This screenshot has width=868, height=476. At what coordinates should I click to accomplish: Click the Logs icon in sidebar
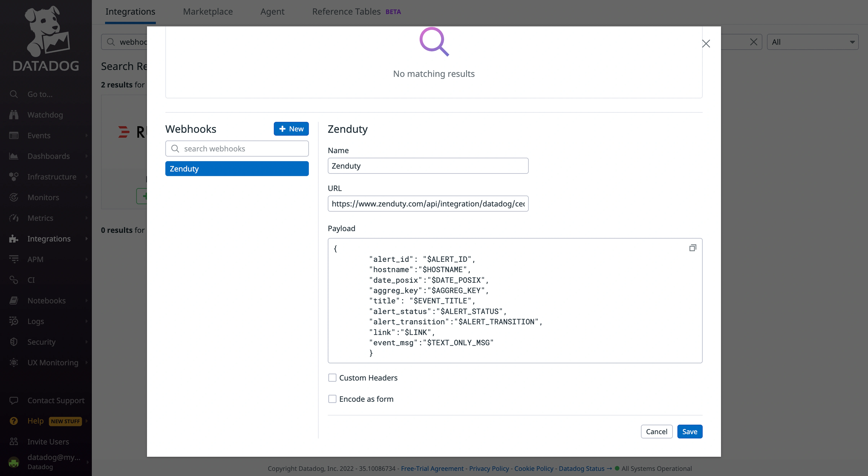(13, 321)
